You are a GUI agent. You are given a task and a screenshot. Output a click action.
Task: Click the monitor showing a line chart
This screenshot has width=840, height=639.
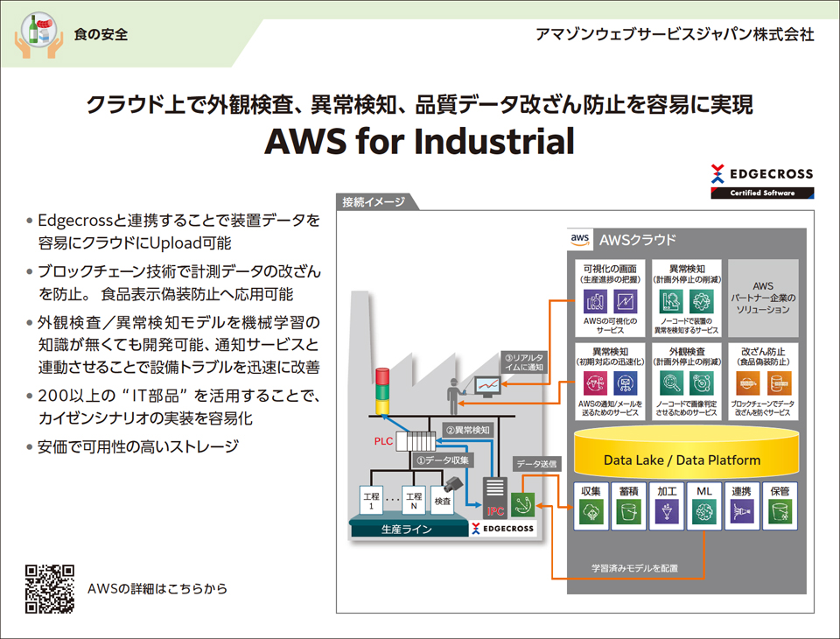click(487, 387)
